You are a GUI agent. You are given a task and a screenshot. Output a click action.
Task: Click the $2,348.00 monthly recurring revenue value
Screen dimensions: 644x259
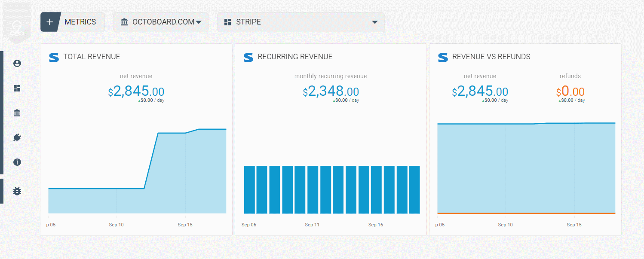point(331,91)
